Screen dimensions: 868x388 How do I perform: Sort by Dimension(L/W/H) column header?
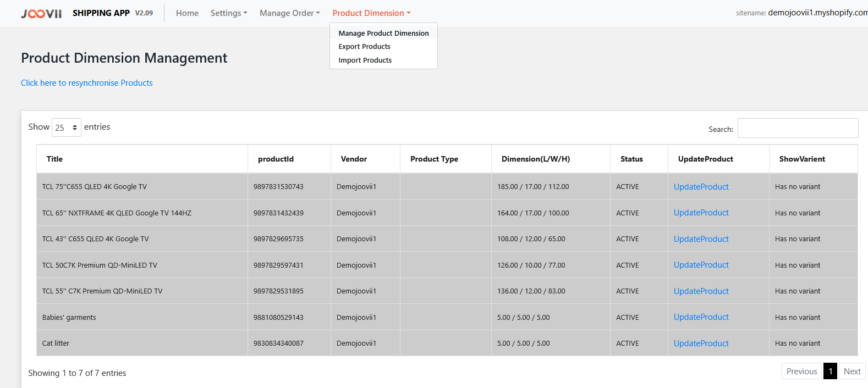pyautogui.click(x=551, y=159)
